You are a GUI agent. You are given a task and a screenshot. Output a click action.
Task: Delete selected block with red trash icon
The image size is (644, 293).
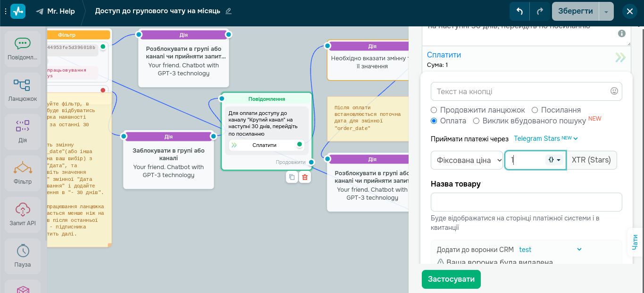click(305, 177)
